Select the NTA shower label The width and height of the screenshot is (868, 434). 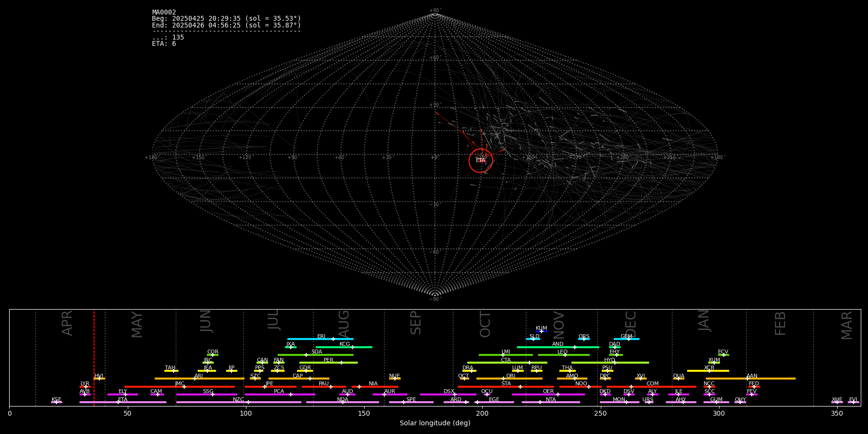[551, 400]
